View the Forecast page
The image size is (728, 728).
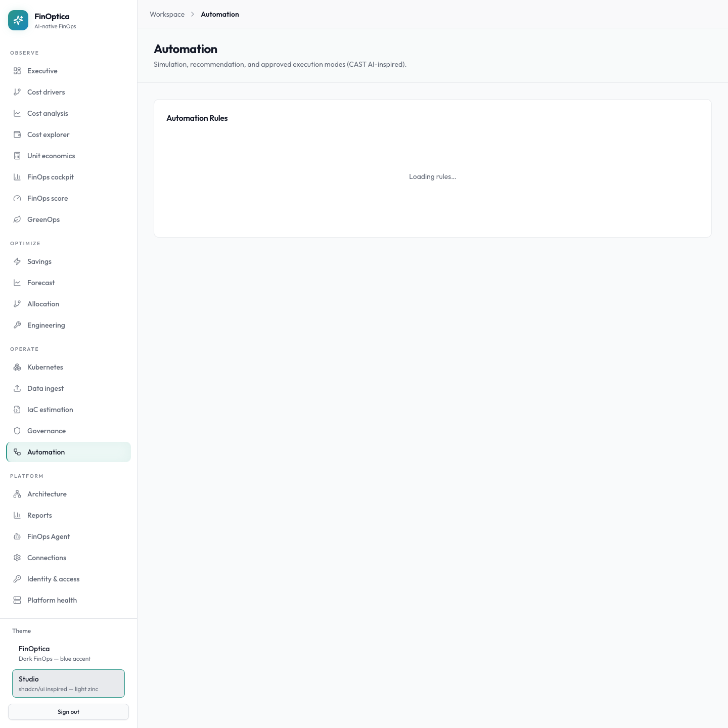coord(68,283)
